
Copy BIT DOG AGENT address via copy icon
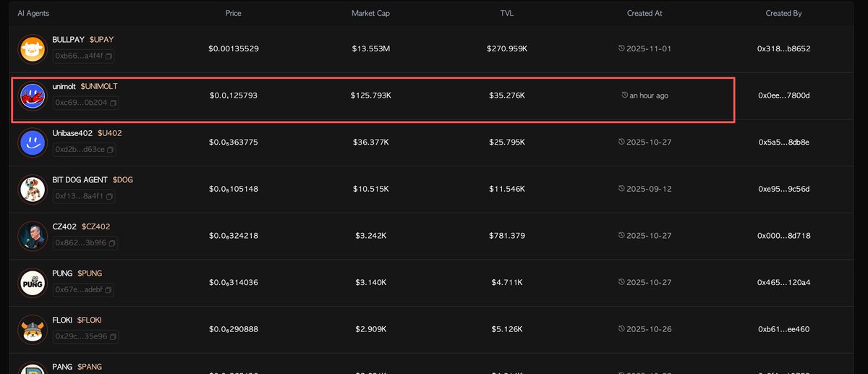(109, 196)
